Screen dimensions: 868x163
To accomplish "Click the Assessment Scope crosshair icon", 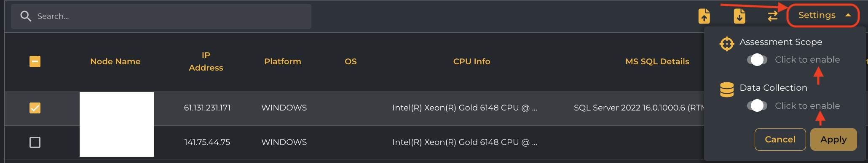I will (x=727, y=44).
